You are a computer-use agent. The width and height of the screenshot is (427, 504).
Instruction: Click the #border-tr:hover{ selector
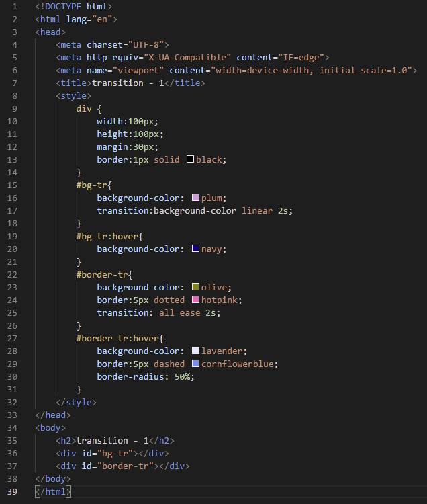tap(120, 339)
